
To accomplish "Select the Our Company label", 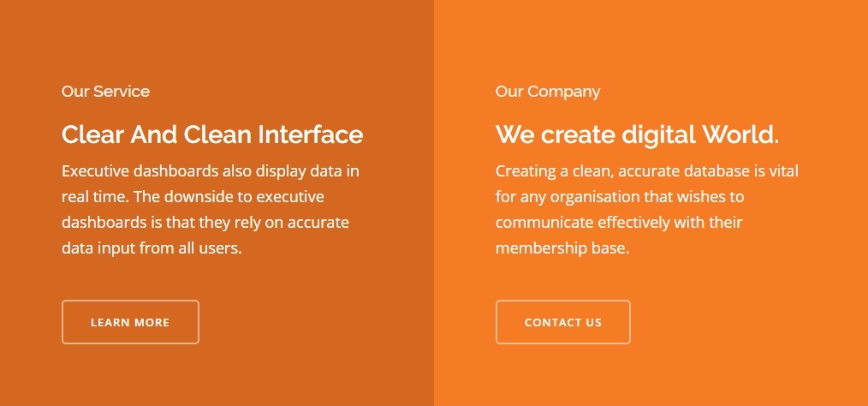I will tap(548, 92).
